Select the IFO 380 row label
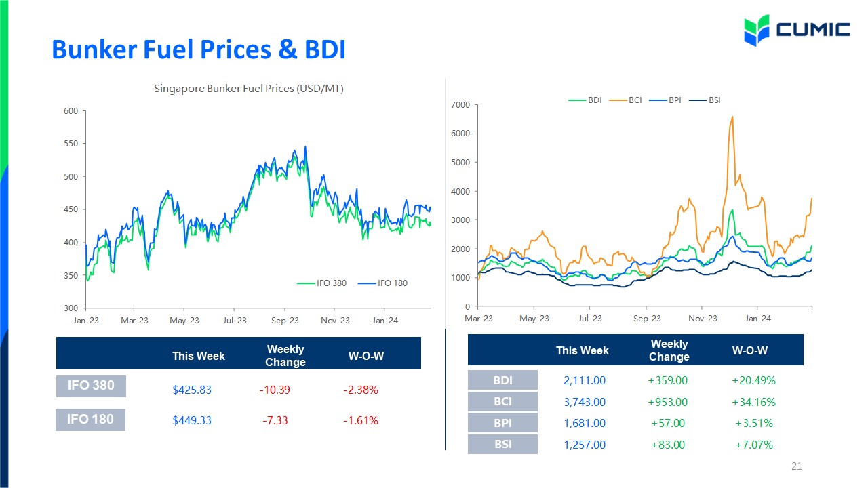The height and width of the screenshot is (488, 868). tap(91, 386)
